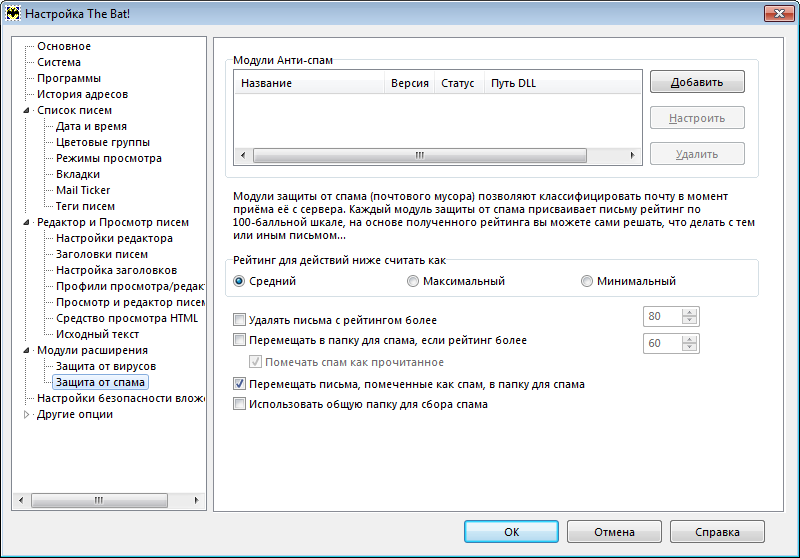This screenshot has height=558, width=800.
Task: Collapse Редактор и Просмотр писем node
Action: click(26, 223)
